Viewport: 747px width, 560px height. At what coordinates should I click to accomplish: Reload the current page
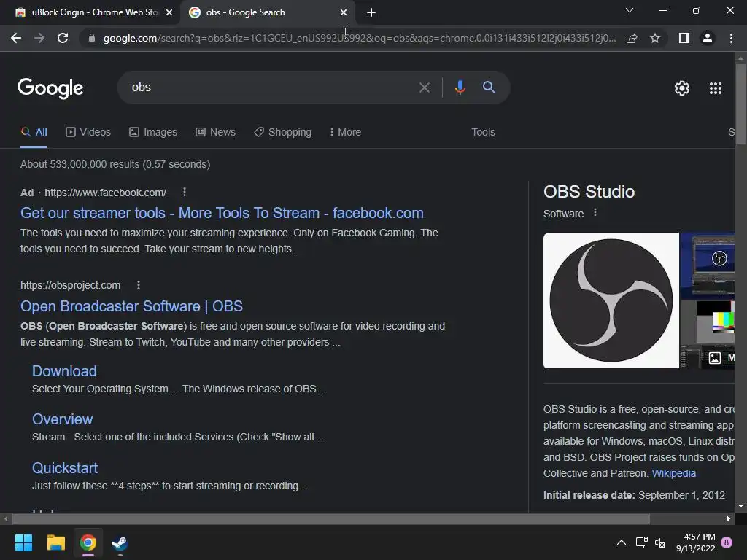(63, 38)
